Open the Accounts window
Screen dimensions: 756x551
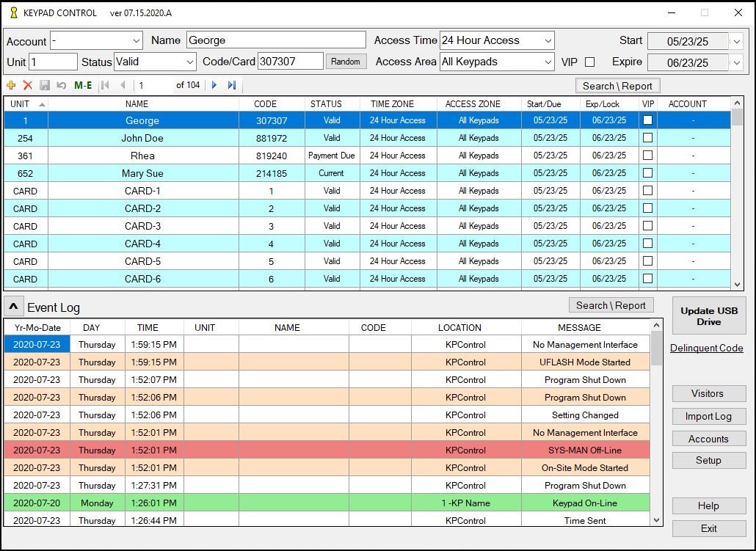click(709, 439)
